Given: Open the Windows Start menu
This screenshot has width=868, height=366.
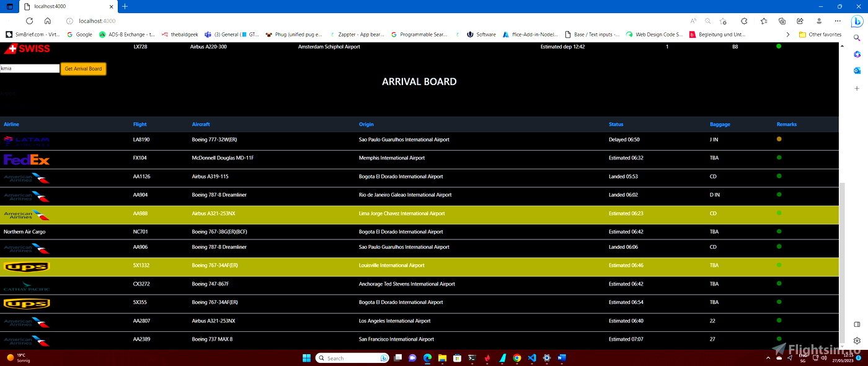Looking at the screenshot, I should [307, 358].
